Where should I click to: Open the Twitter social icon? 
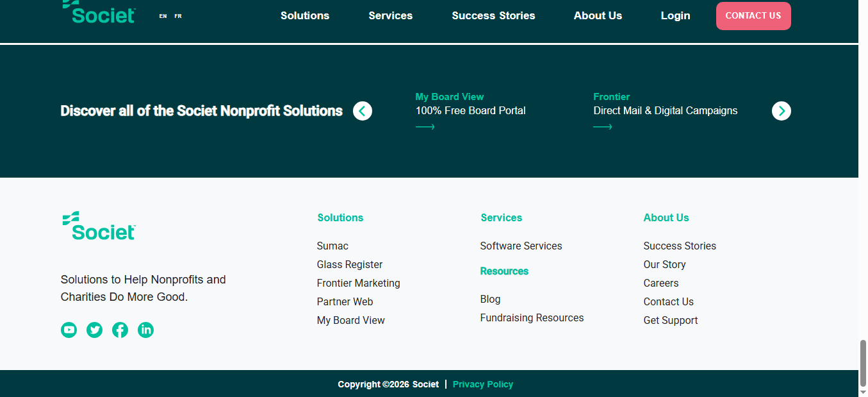(x=94, y=330)
